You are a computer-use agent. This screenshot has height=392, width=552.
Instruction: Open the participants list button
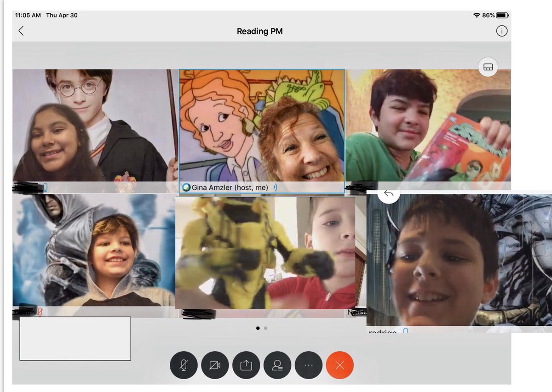[277, 365]
